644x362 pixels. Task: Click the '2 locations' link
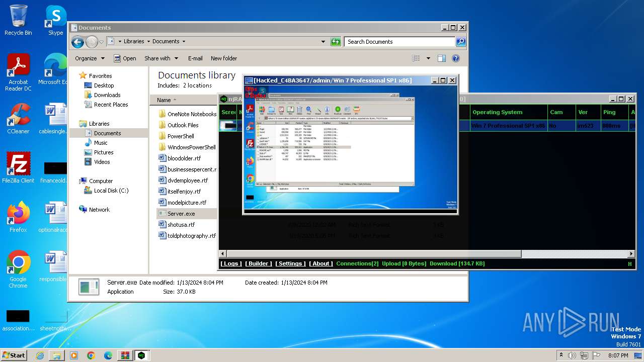click(197, 85)
